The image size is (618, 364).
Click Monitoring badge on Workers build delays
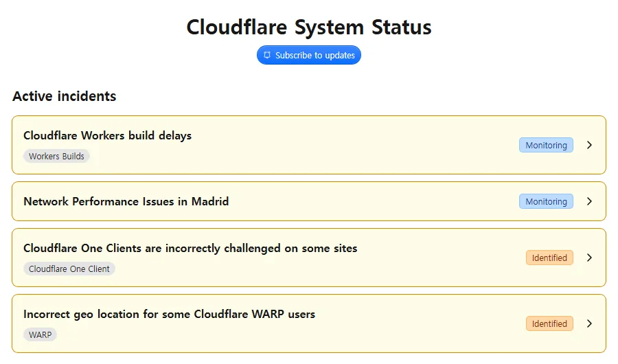(x=546, y=145)
